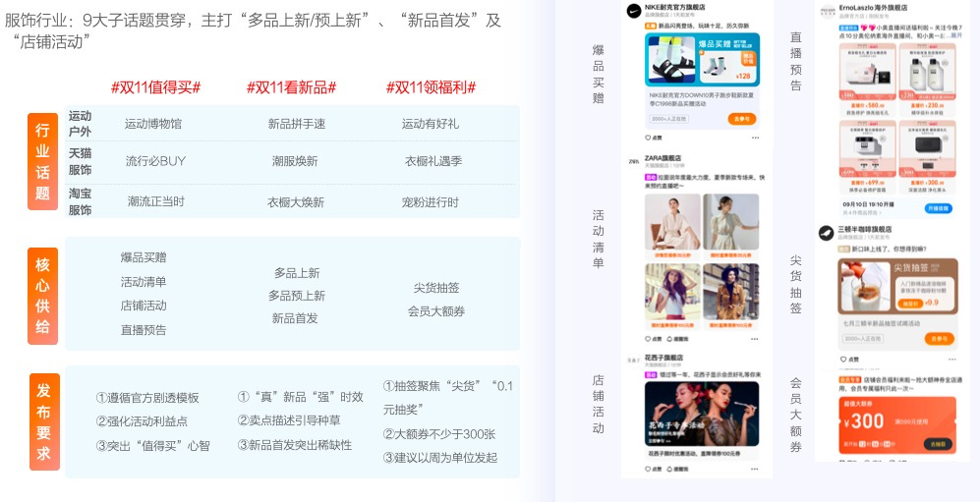The image size is (980, 502).
Task: Select the ③突出"值得买"心智 line
Action: (153, 446)
